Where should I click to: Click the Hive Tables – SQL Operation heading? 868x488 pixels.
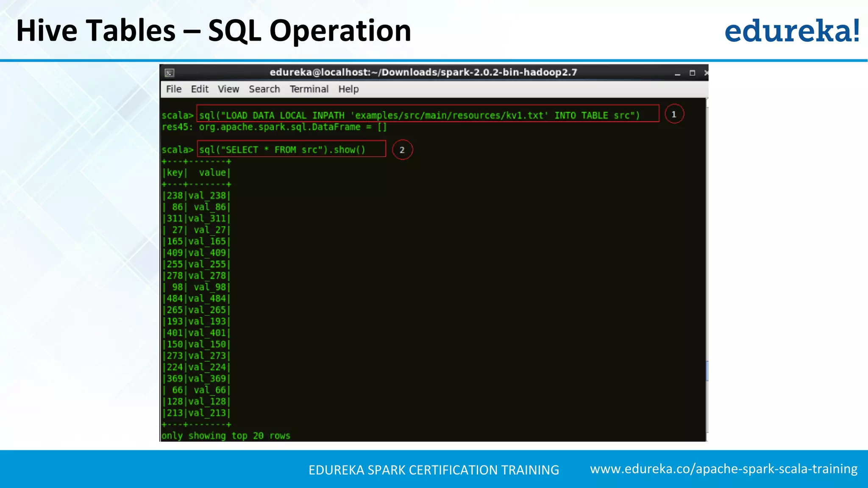[x=214, y=30]
